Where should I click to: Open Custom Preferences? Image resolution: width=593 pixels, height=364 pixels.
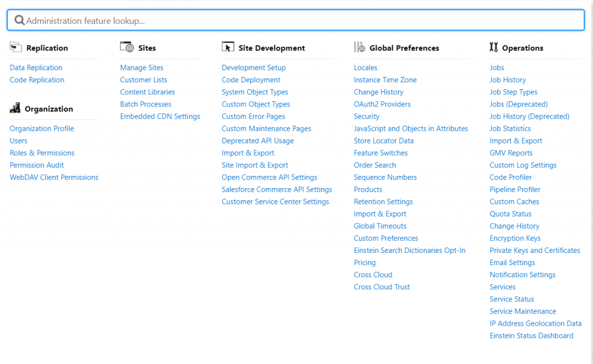386,238
